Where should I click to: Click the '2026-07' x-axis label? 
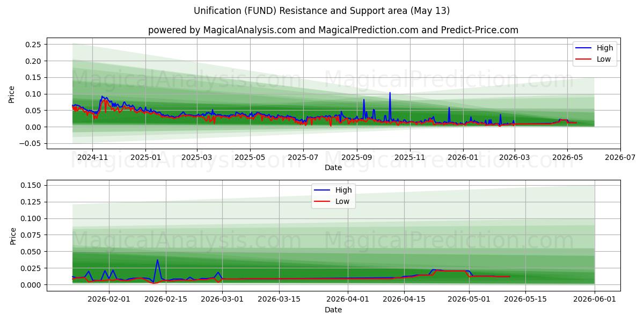pos(620,157)
